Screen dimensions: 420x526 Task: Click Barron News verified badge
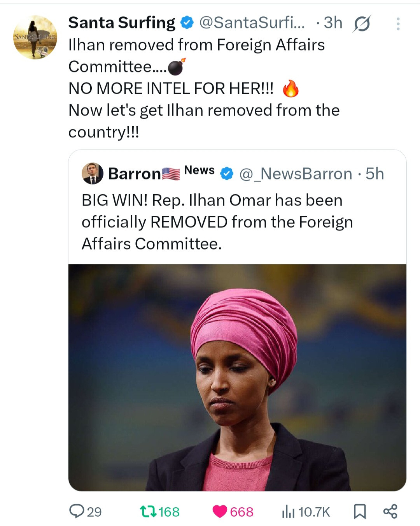coord(227,174)
